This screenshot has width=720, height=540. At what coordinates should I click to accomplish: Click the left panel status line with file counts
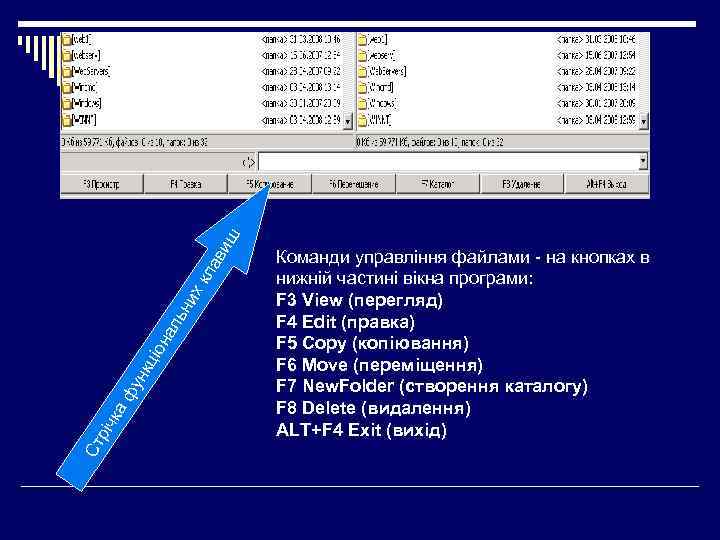click(134, 142)
